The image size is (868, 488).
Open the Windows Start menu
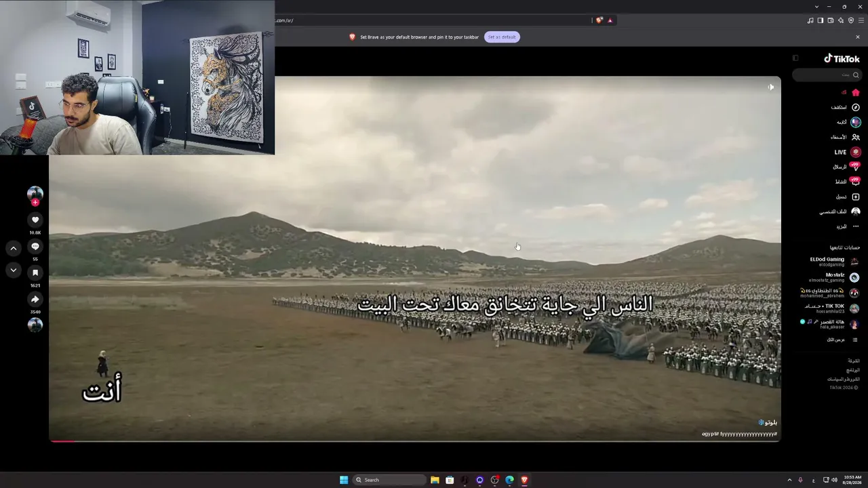tap(344, 480)
